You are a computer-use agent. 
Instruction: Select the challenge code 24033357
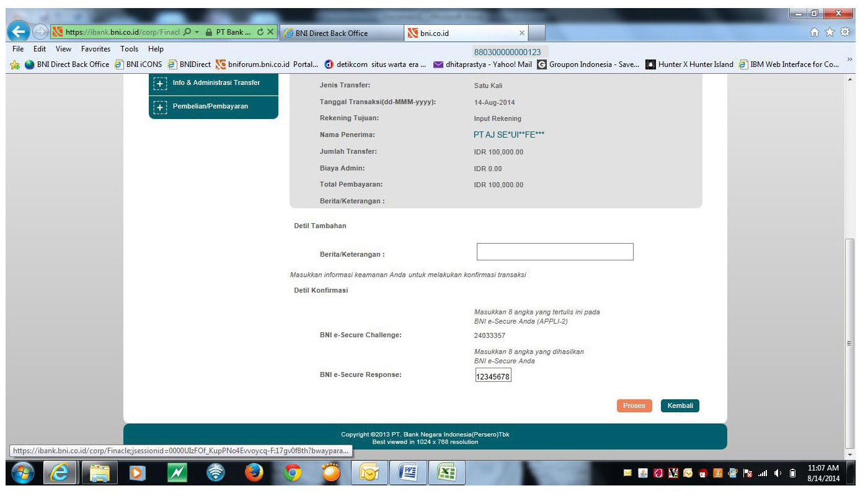tap(490, 336)
